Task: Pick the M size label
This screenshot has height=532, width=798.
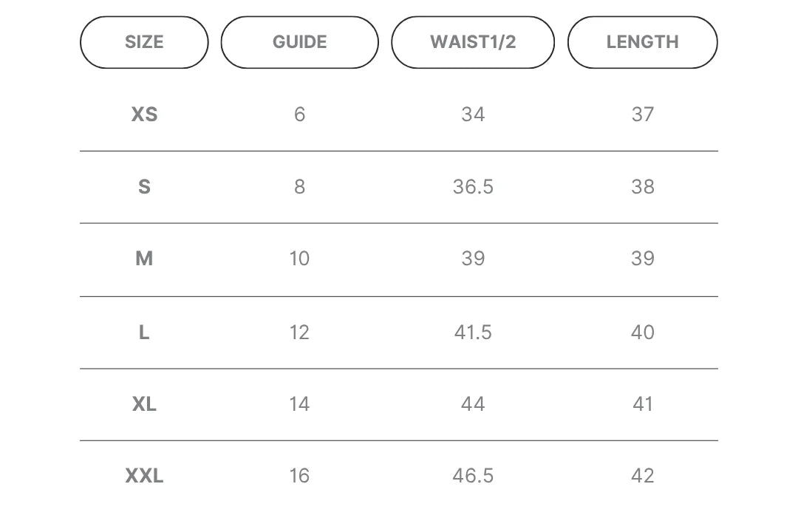Action: coord(145,259)
